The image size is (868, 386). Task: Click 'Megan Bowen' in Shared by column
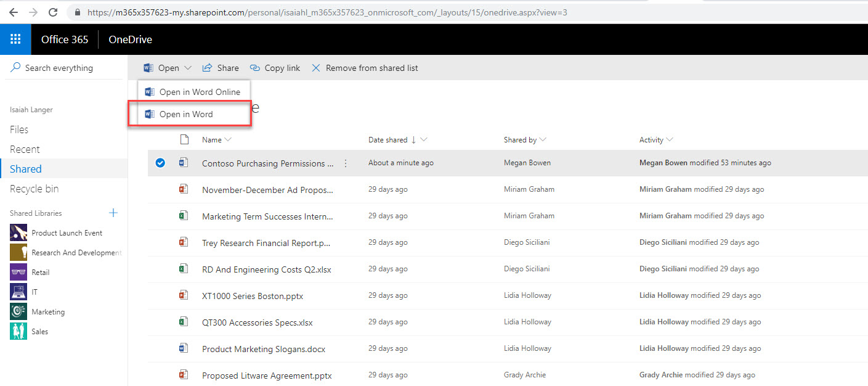pos(527,163)
